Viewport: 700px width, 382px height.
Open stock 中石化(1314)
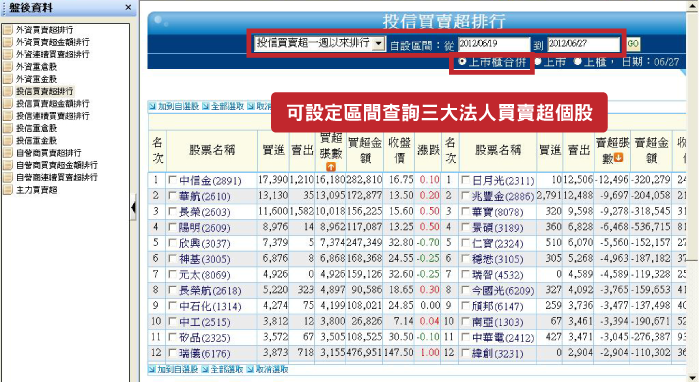pos(210,307)
